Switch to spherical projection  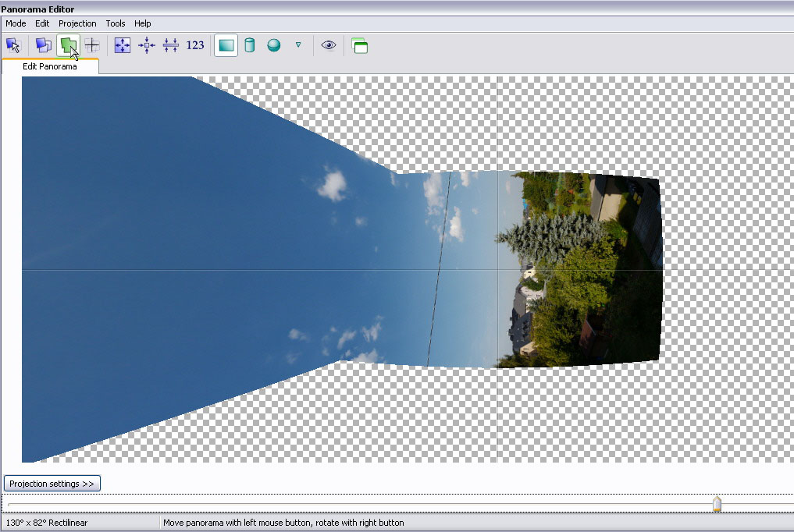point(274,45)
